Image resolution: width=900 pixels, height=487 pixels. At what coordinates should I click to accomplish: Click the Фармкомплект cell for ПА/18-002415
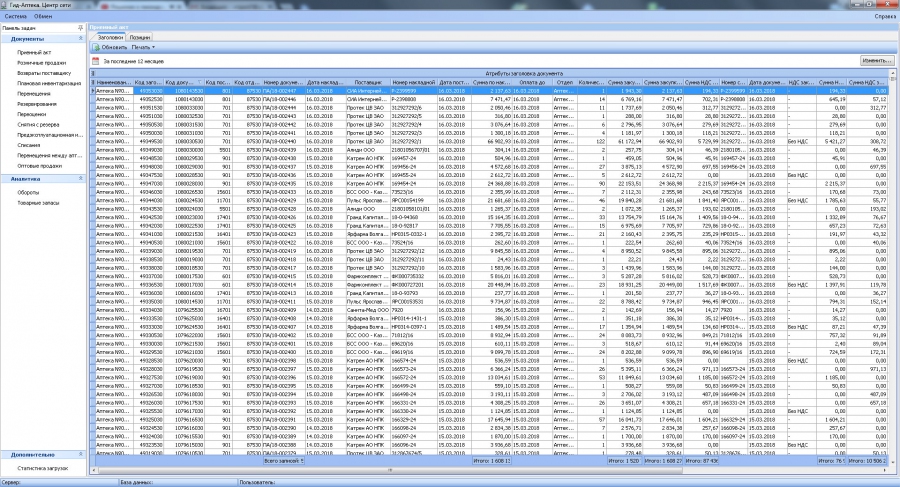pos(368,276)
